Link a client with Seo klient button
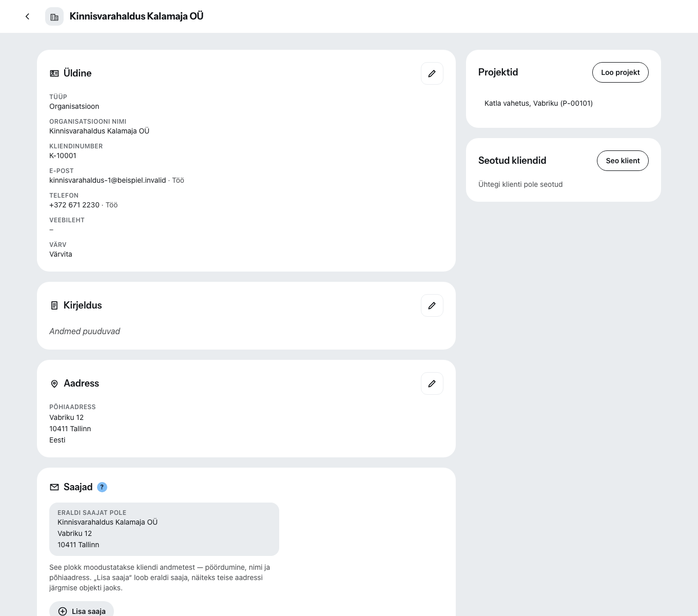The image size is (698, 616). click(623, 161)
